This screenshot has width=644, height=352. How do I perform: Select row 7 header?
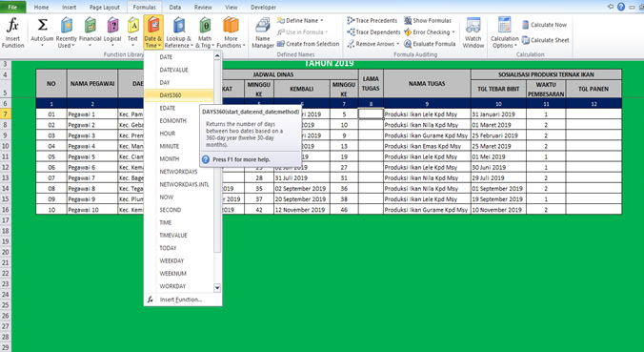[x=6, y=114]
